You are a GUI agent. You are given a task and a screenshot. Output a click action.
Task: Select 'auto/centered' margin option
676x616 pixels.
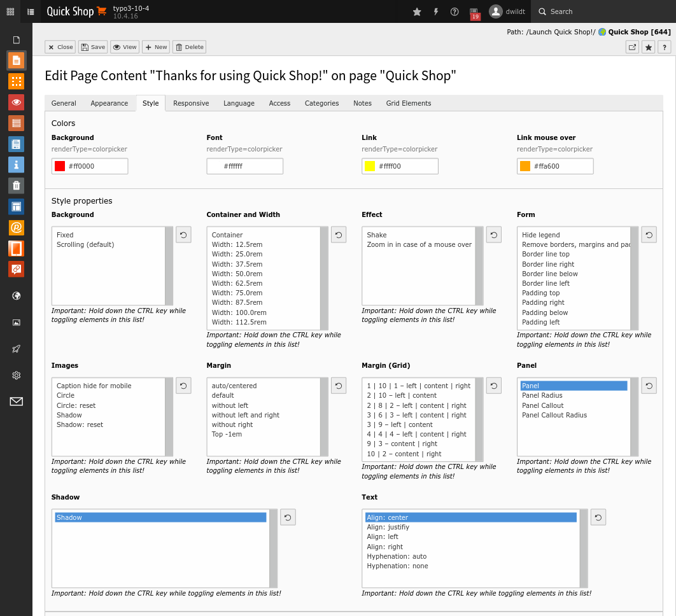click(x=264, y=386)
